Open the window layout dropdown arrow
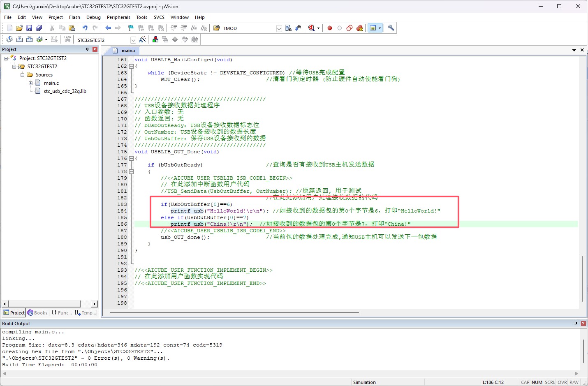588x386 pixels. [x=380, y=28]
